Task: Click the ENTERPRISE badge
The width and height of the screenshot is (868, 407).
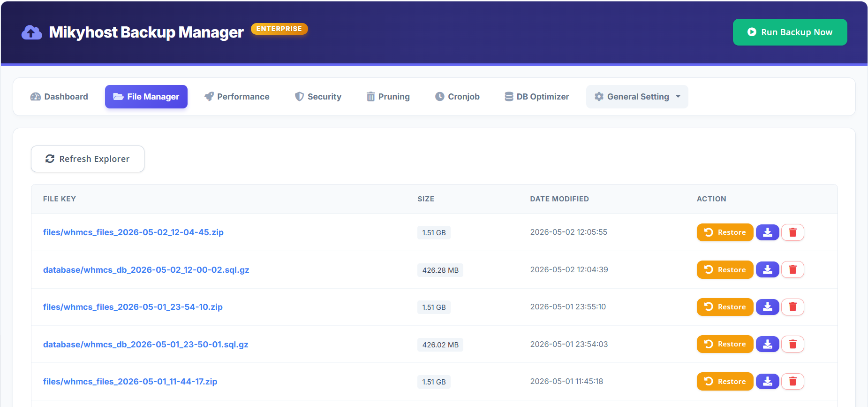Action: (279, 29)
